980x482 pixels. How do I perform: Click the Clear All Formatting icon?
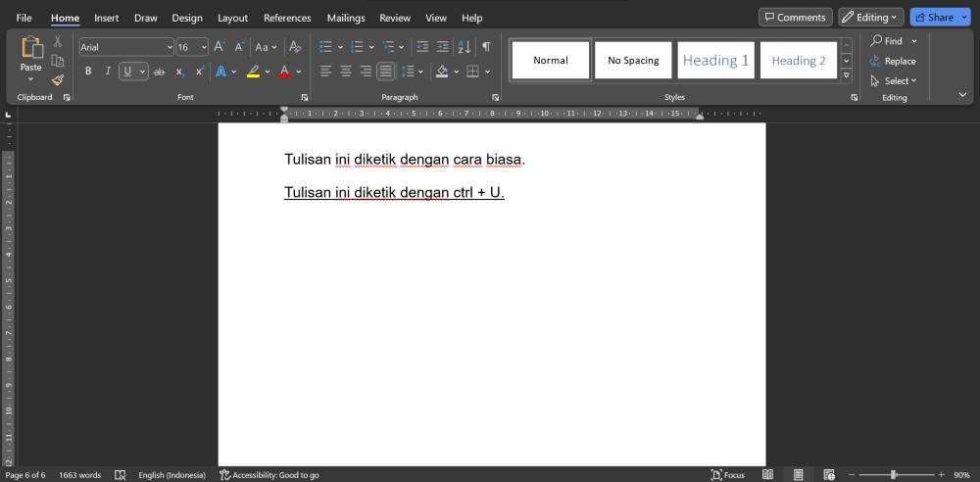(x=296, y=47)
